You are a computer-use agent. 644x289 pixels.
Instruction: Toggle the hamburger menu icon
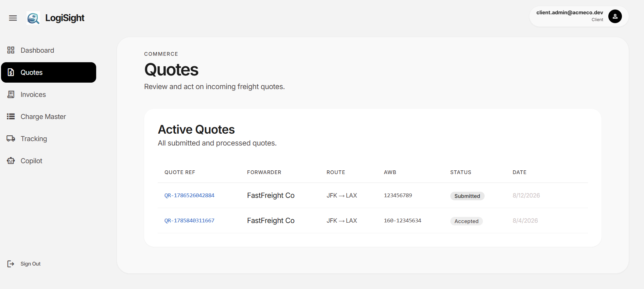pos(13,18)
